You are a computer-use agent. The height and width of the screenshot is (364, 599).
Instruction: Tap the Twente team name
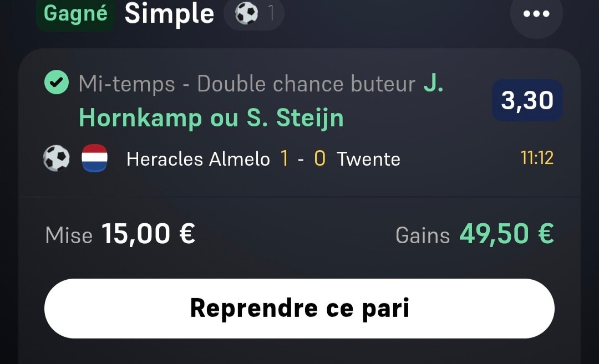click(369, 159)
